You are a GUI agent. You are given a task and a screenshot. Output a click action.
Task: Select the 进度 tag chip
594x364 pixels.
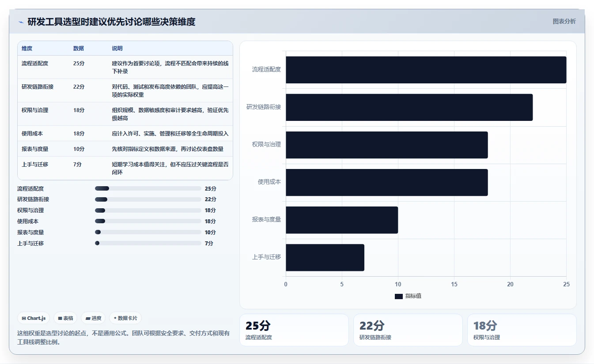pos(93,318)
